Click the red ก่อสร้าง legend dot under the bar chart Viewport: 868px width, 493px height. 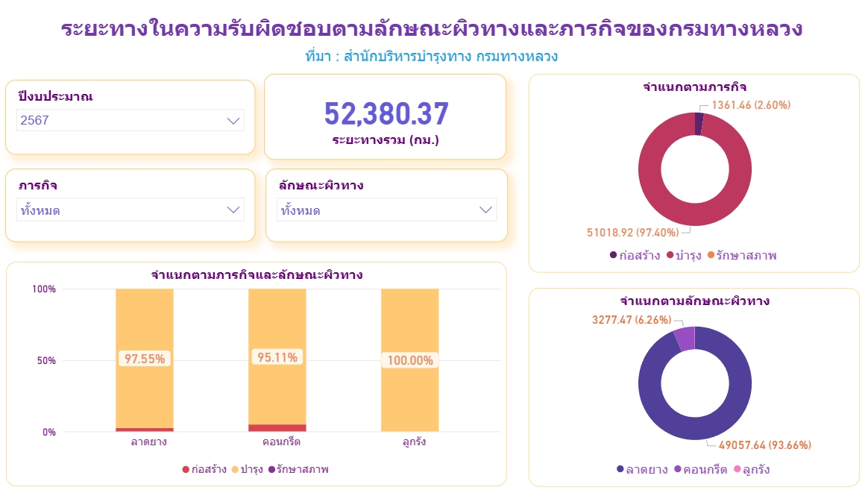pyautogui.click(x=186, y=469)
